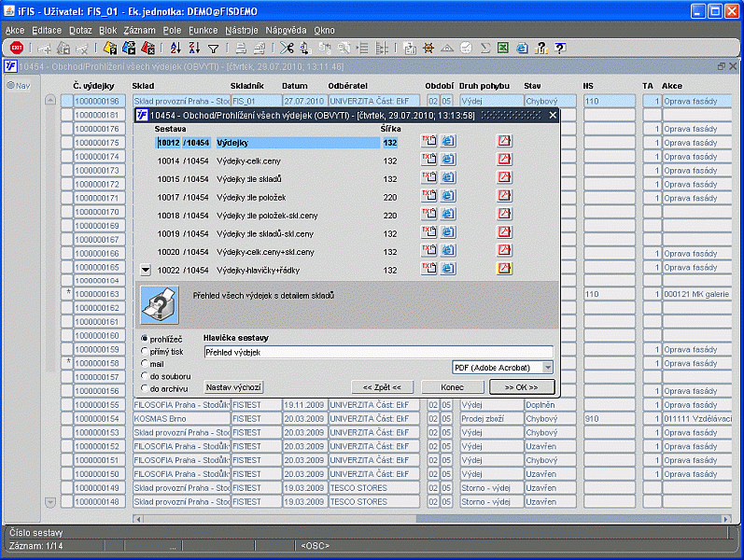The height and width of the screenshot is (560, 744).
Task: Click the enter query toolbar icon
Action: click(x=110, y=48)
